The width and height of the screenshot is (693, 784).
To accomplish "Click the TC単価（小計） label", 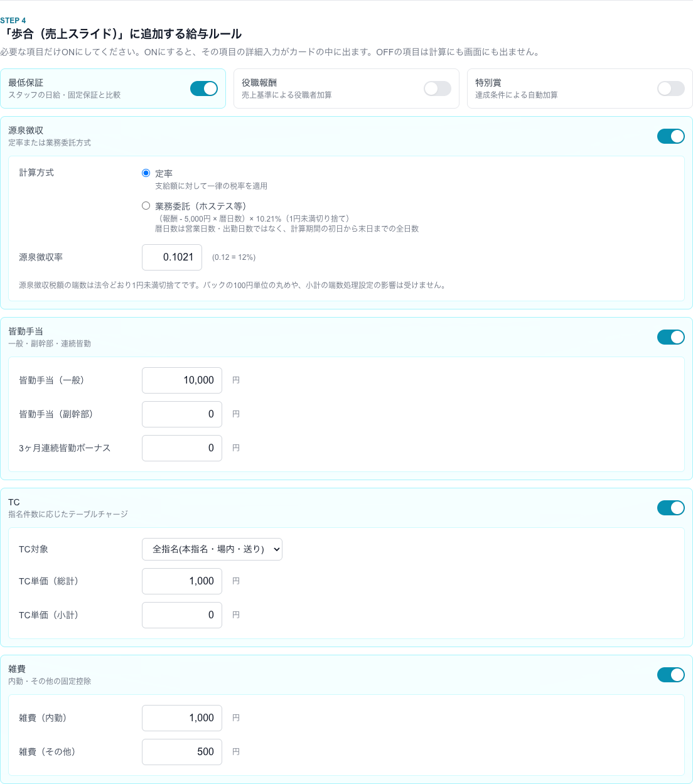I will click(49, 615).
